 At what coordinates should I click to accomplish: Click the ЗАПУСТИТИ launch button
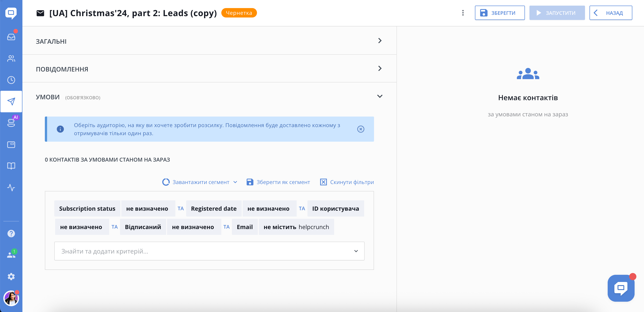pyautogui.click(x=557, y=13)
